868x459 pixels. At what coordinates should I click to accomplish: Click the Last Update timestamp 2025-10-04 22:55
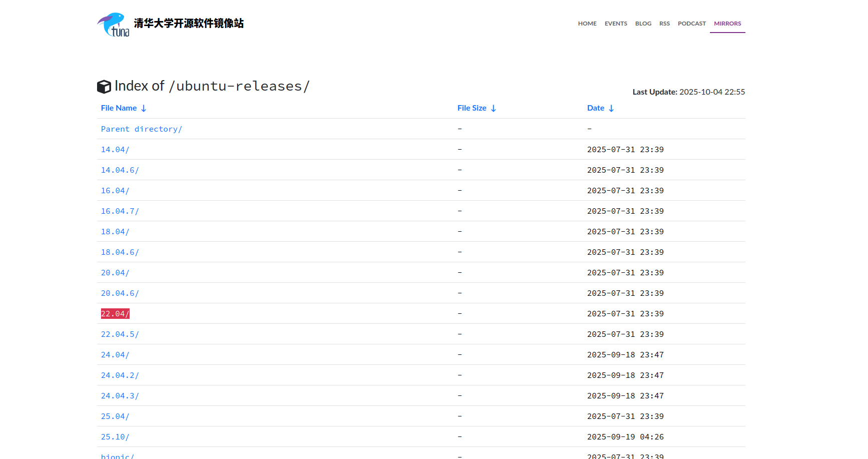712,92
